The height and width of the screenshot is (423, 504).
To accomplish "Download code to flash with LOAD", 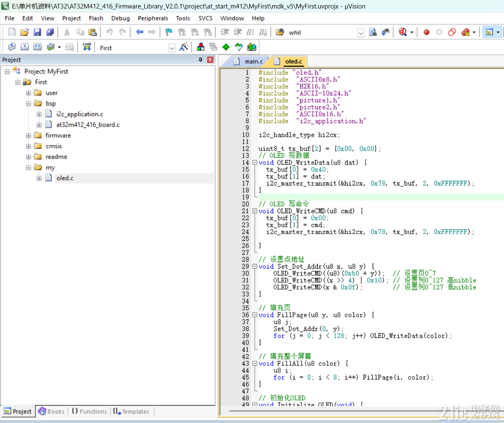I will [87, 47].
